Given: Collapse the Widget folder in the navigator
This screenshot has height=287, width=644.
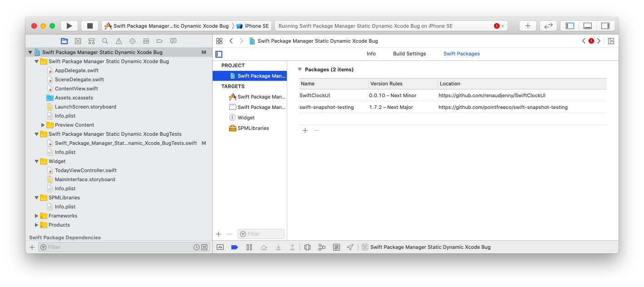Looking at the screenshot, I should 37,161.
